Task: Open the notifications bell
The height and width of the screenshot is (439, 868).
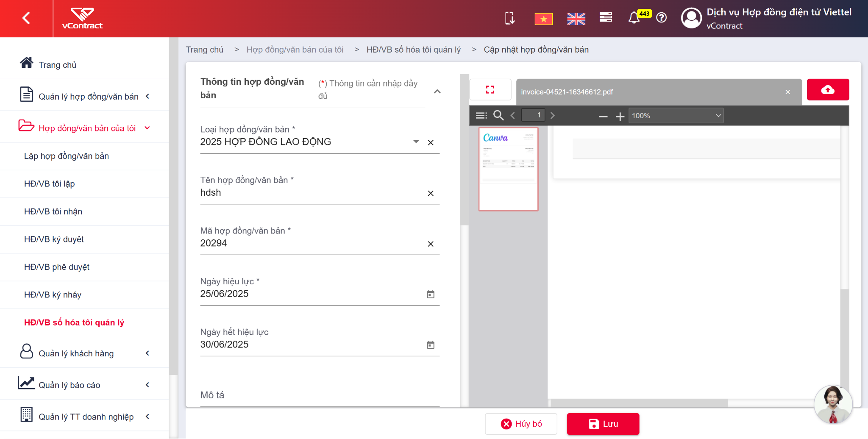Action: point(634,18)
